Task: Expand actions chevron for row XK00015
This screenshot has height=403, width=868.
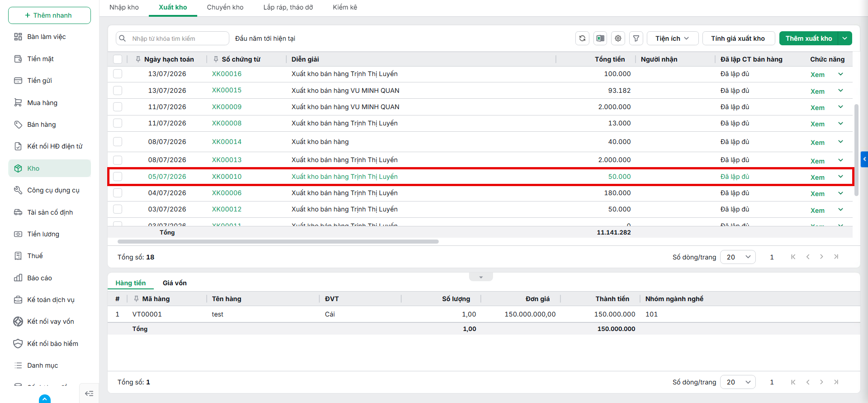Action: [840, 91]
